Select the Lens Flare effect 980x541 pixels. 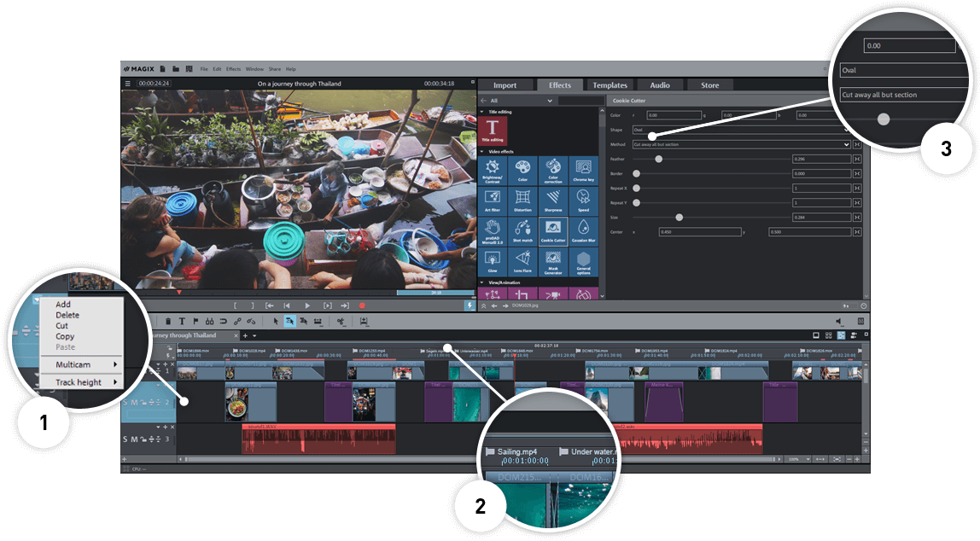522,262
